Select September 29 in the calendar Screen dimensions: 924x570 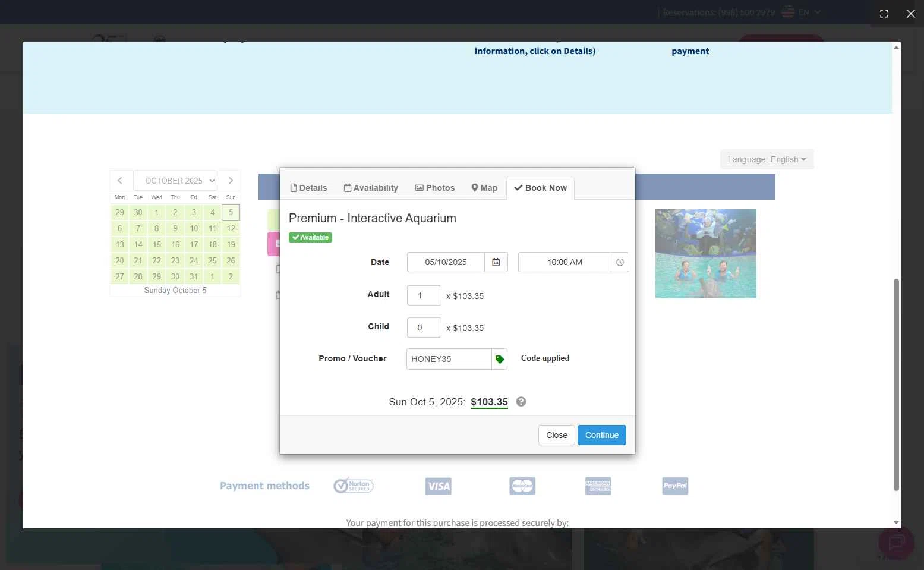point(120,212)
